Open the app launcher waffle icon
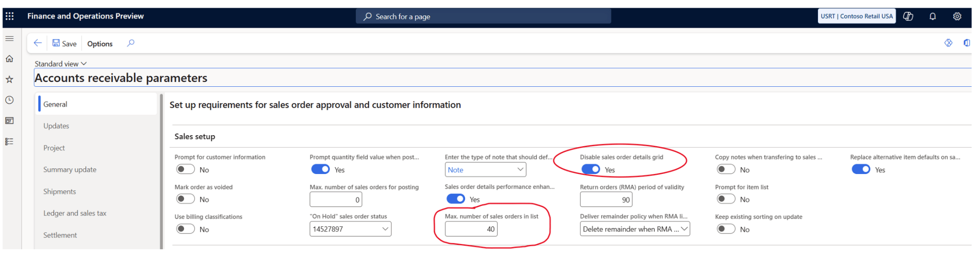980x266 pixels. click(x=10, y=16)
